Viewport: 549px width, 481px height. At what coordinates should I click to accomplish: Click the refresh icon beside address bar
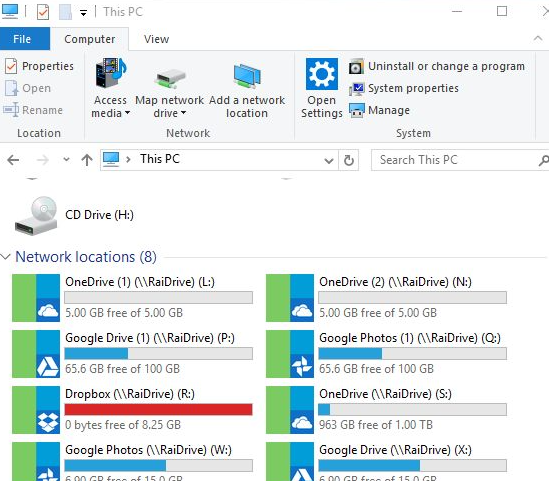pos(349,160)
